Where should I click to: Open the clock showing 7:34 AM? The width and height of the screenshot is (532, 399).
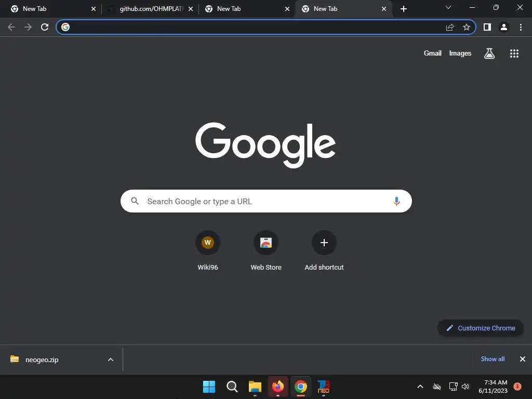(x=493, y=387)
